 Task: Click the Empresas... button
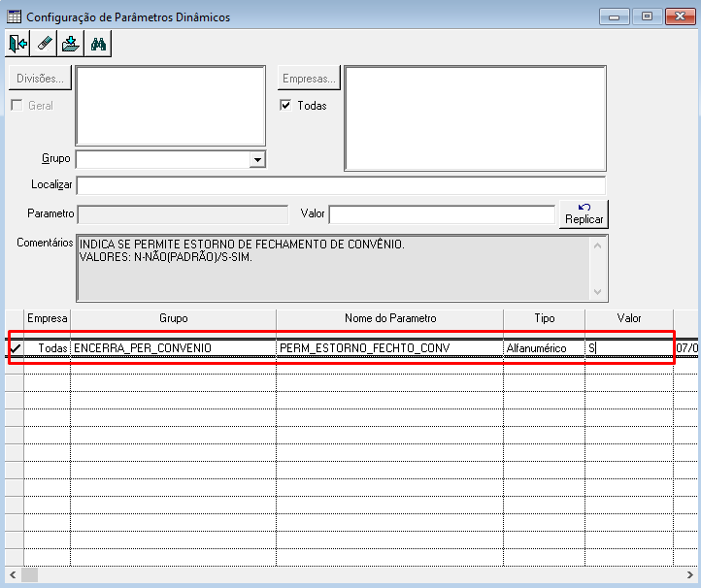pyautogui.click(x=309, y=79)
